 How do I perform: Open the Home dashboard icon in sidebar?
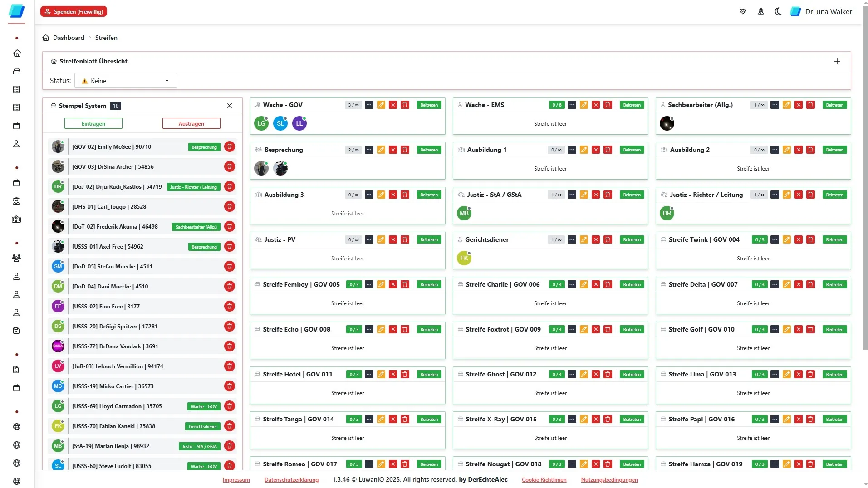click(17, 53)
